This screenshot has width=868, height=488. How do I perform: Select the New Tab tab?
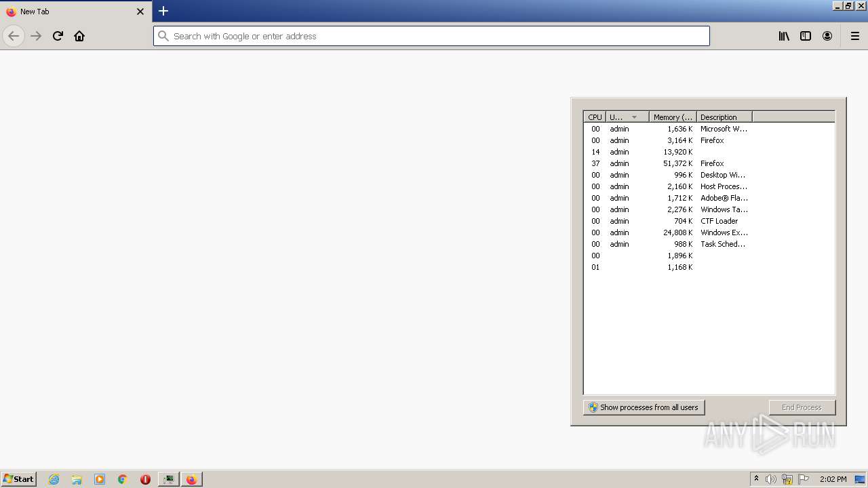click(76, 12)
